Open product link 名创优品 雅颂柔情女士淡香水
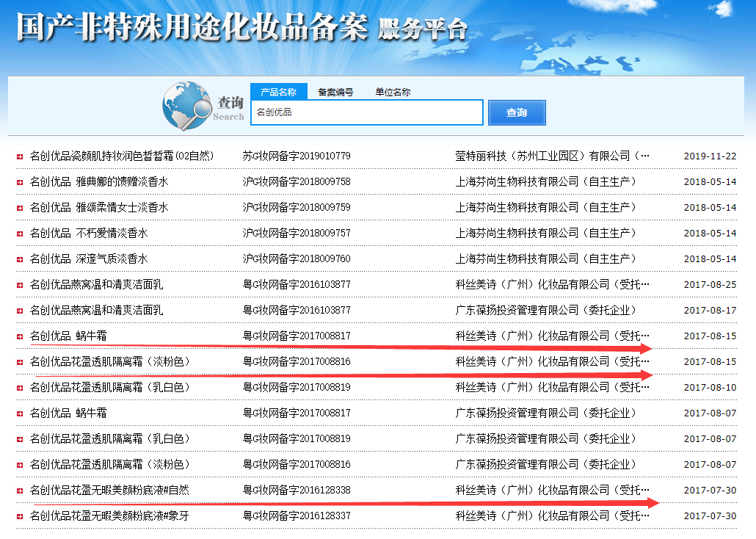Viewport: 756px width, 539px height. point(99,208)
